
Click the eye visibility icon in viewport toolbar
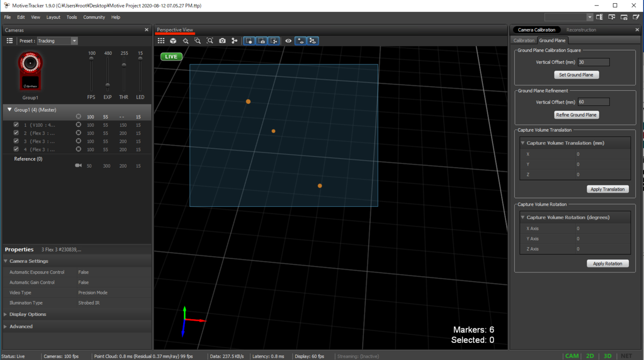(288, 41)
